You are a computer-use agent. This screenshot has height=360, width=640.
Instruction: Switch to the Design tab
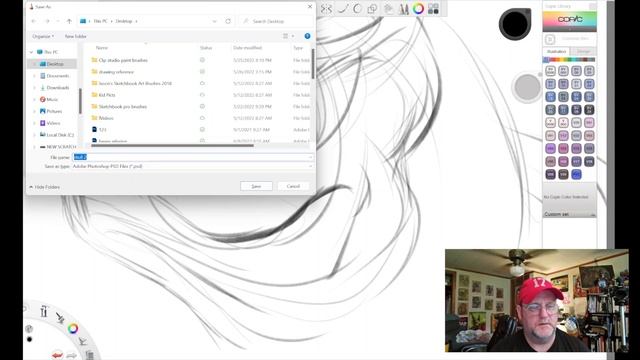click(x=583, y=51)
